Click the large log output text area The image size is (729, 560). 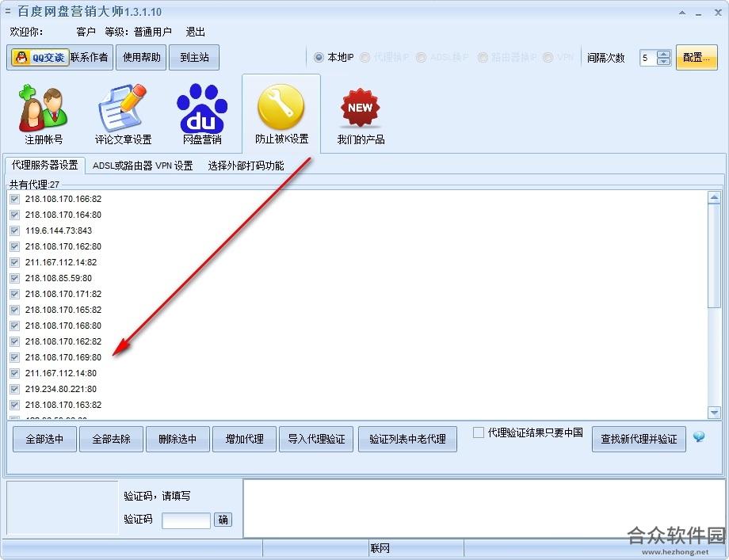tap(483, 509)
